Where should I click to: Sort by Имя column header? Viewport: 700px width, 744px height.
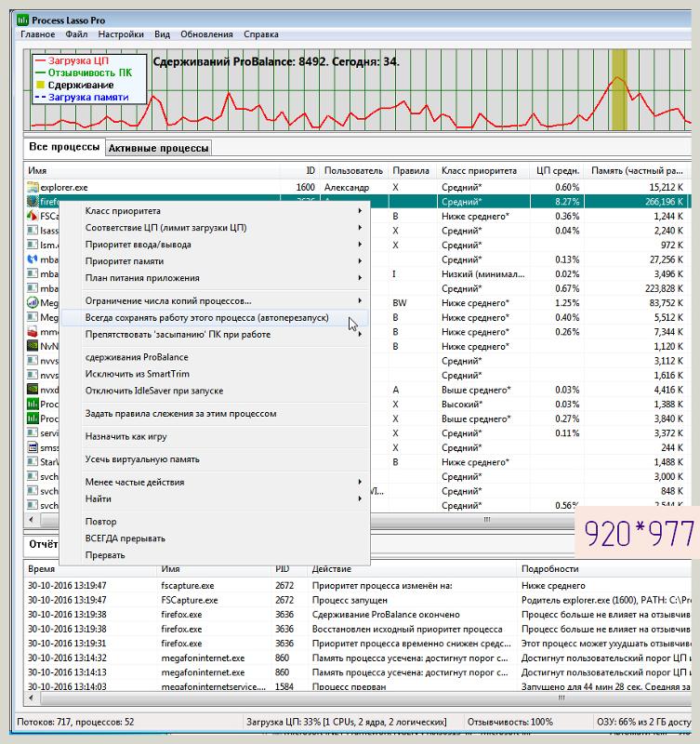click(x=152, y=170)
